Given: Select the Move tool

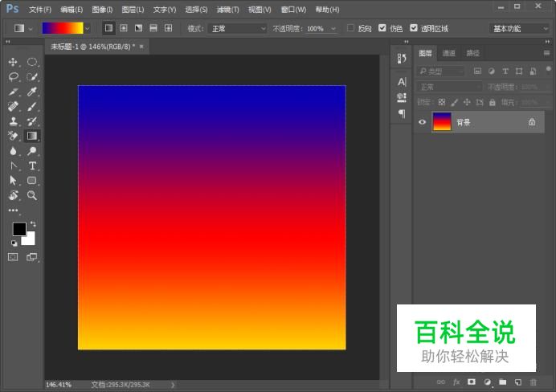Looking at the screenshot, I should (13, 62).
